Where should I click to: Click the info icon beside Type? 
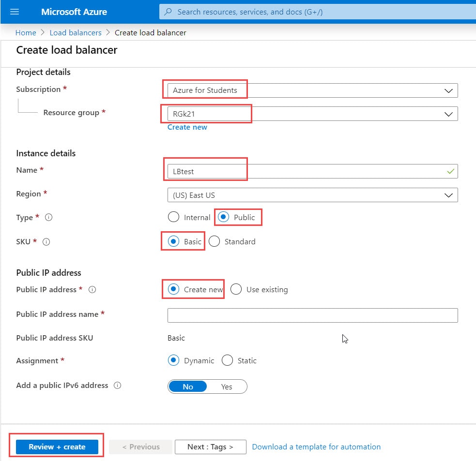coord(48,218)
